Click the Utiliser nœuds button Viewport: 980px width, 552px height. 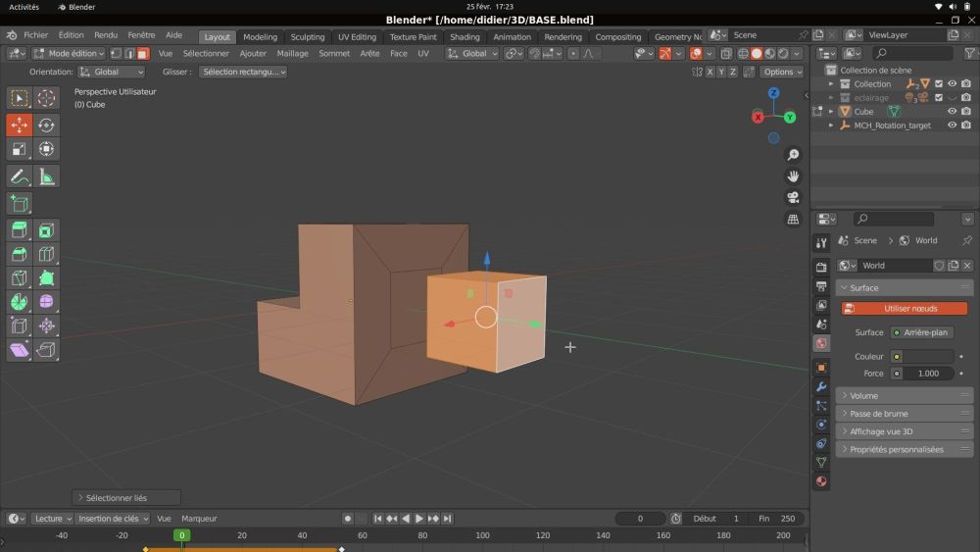(x=905, y=309)
